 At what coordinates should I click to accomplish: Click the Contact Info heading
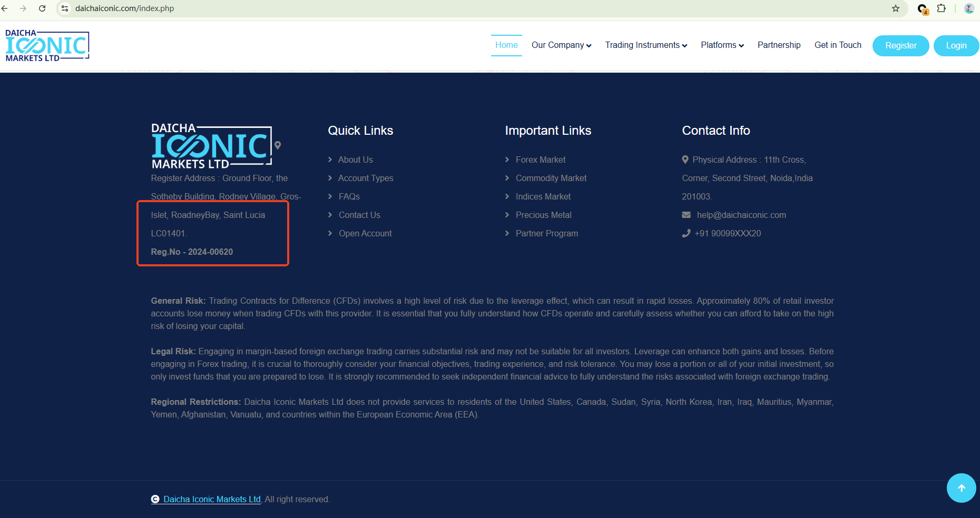point(716,131)
